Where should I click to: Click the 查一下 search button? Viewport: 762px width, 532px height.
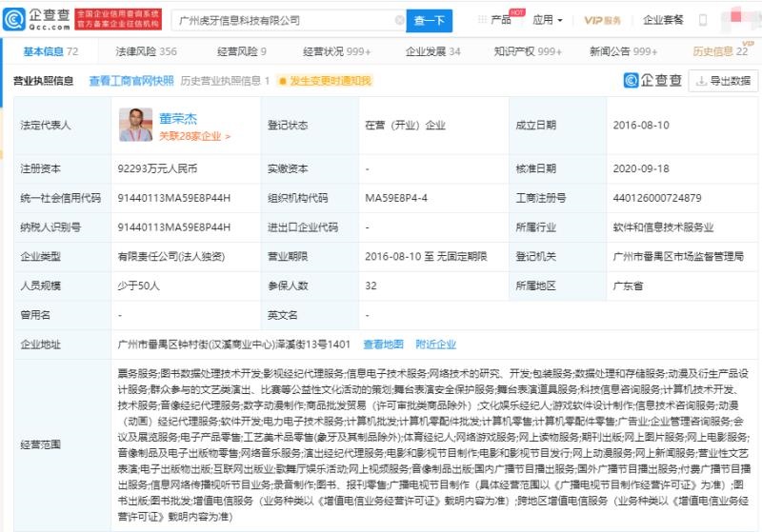pos(430,21)
